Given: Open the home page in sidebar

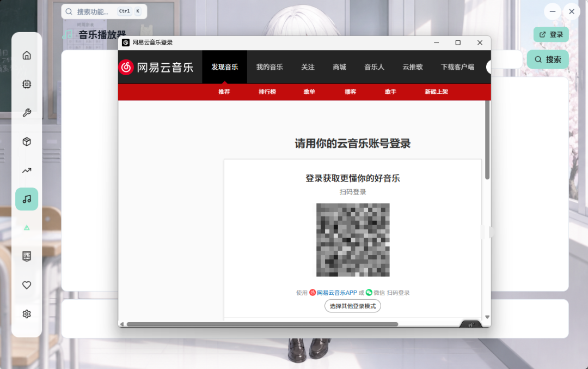Looking at the screenshot, I should pos(27,56).
